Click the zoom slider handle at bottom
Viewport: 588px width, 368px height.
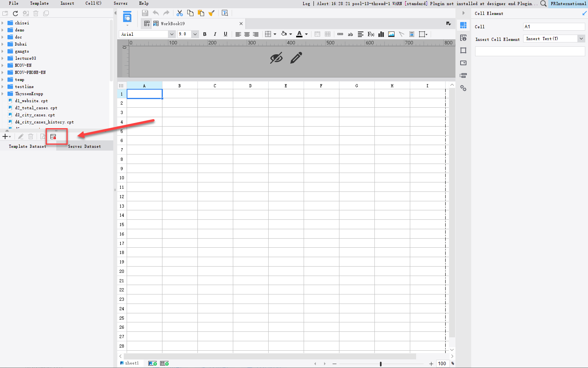380,364
